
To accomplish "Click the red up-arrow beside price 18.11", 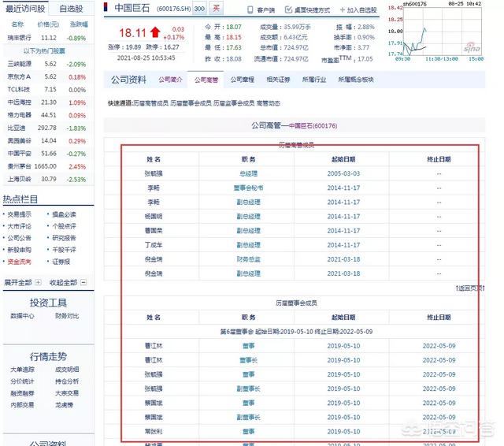I will [155, 32].
